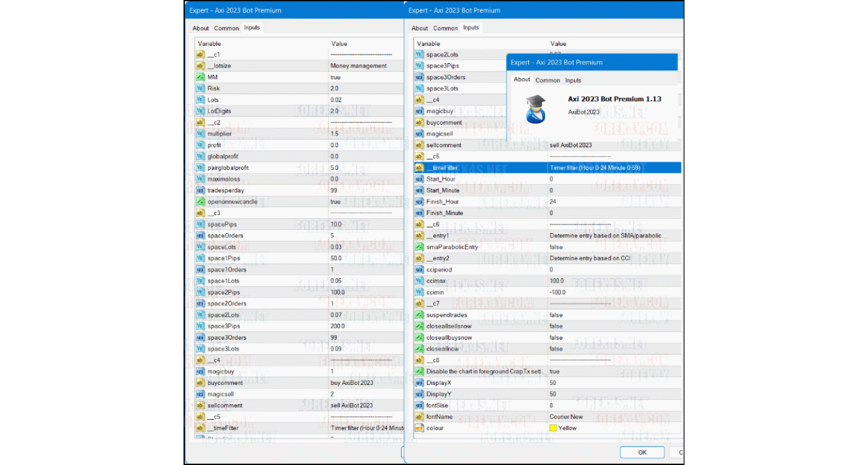This screenshot has width=868, height=465.
Task: Click the icon beside the MM variable
Action: click(x=200, y=77)
